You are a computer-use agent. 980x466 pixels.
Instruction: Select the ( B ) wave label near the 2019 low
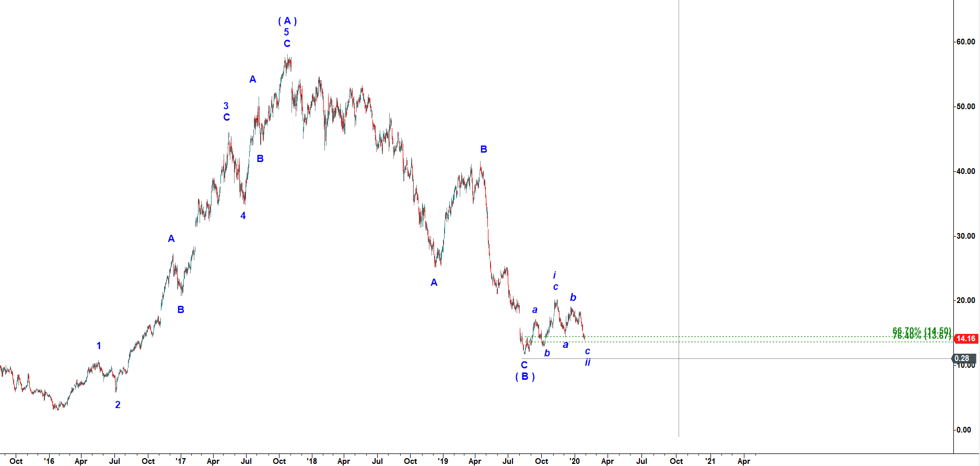click(x=525, y=377)
